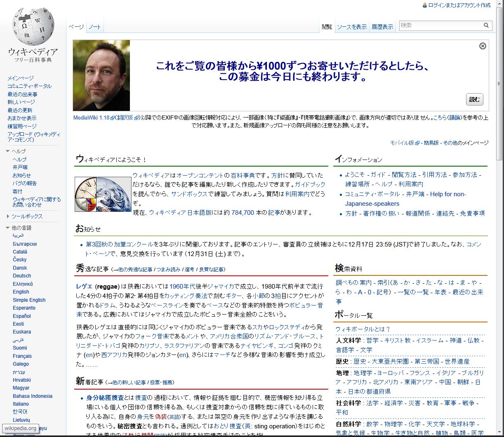The height and width of the screenshot is (437, 504).
Task: Open 引用方法 link in インフォメーション
Action: (x=434, y=174)
